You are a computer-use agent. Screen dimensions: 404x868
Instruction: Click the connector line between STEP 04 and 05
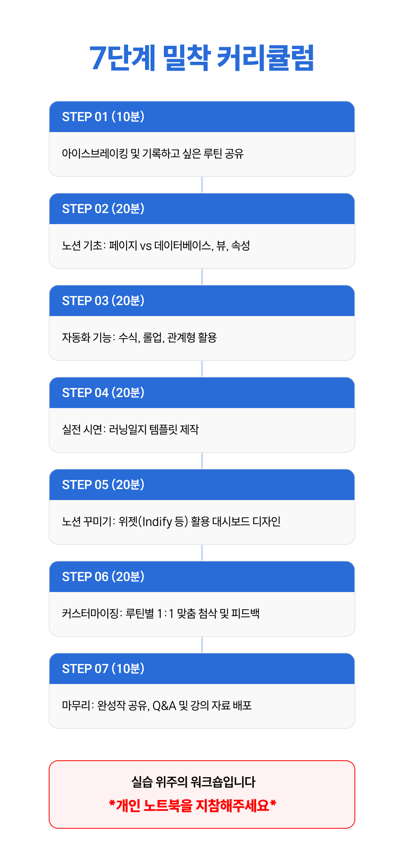click(x=202, y=461)
